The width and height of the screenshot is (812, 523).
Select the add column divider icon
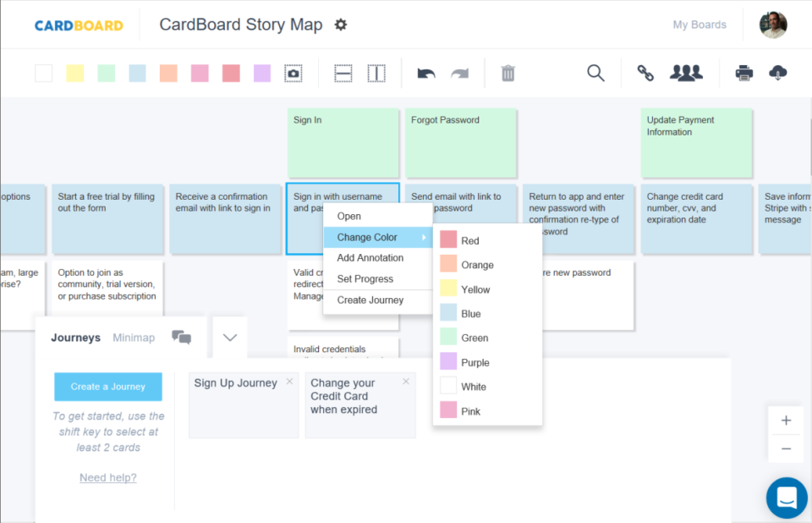pos(376,73)
